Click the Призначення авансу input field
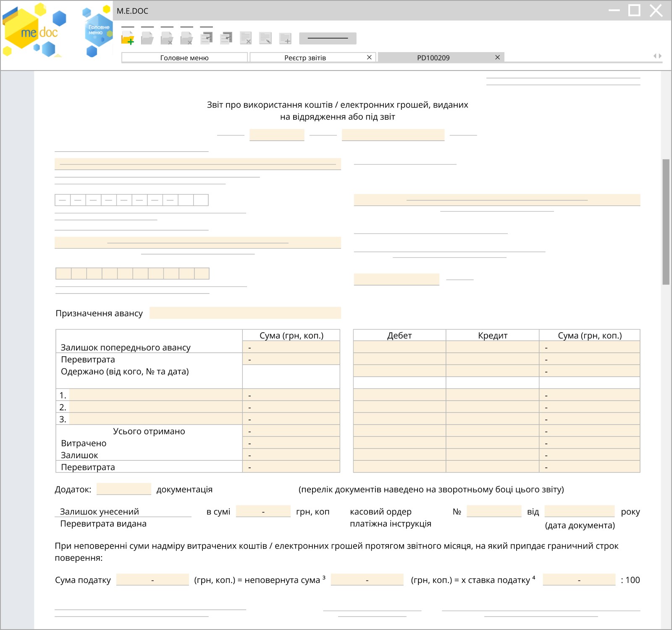672x630 pixels. 245,313
